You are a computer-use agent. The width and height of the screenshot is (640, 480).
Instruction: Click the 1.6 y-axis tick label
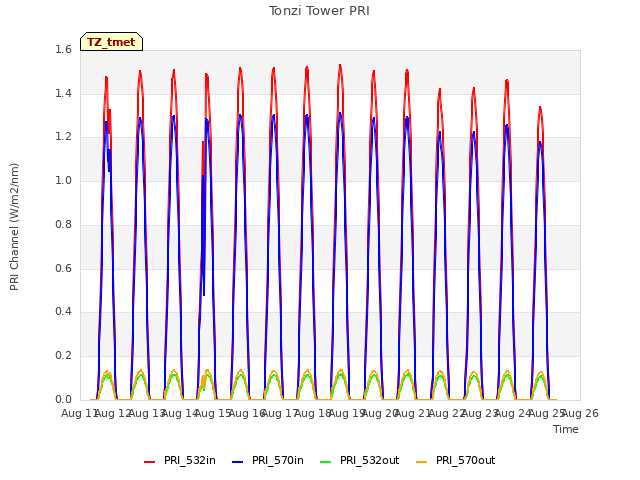pos(63,49)
